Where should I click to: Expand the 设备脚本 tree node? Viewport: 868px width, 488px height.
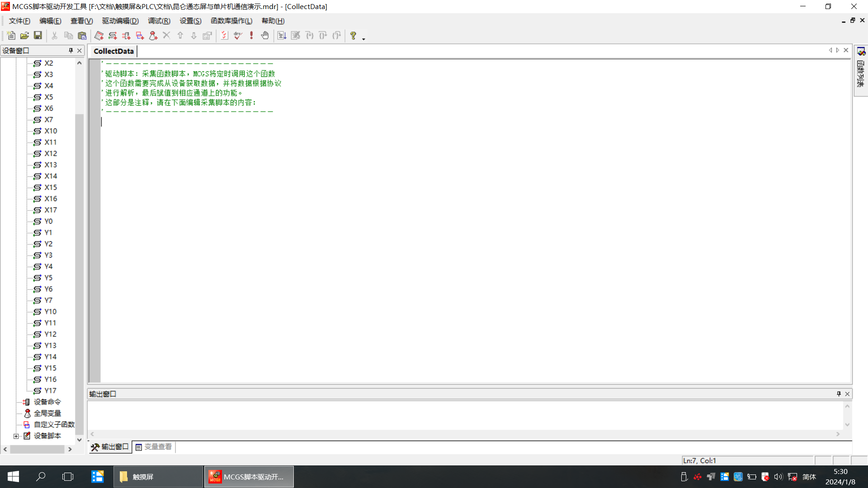[16, 436]
